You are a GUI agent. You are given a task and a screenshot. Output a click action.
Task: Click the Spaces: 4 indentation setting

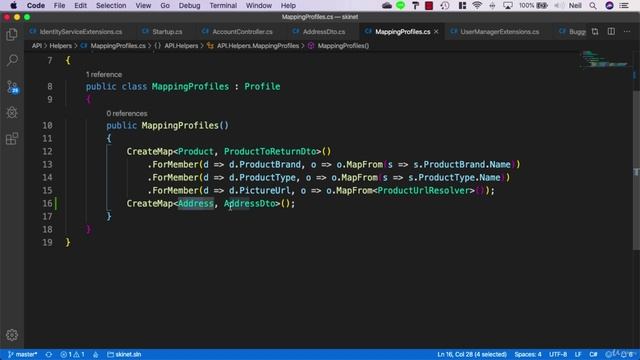528,354
